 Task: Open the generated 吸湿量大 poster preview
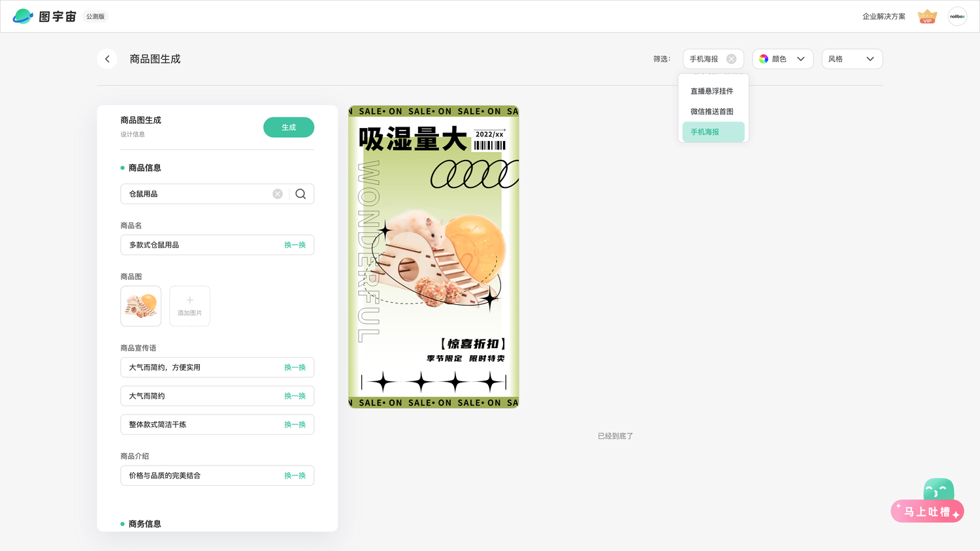[x=434, y=257]
